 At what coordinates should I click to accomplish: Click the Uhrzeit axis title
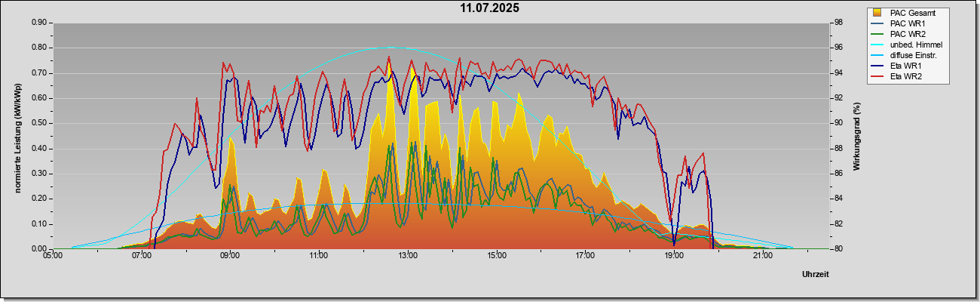point(816,275)
